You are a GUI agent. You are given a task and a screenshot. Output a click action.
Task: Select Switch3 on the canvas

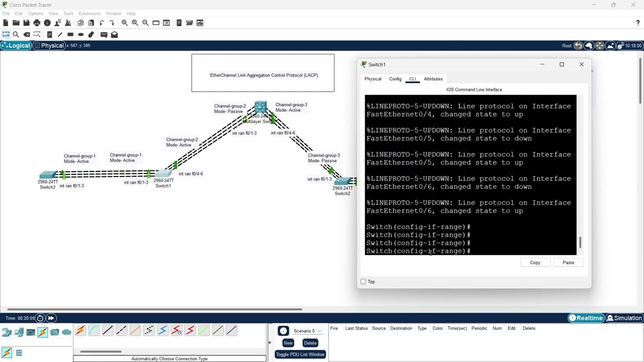(x=48, y=175)
